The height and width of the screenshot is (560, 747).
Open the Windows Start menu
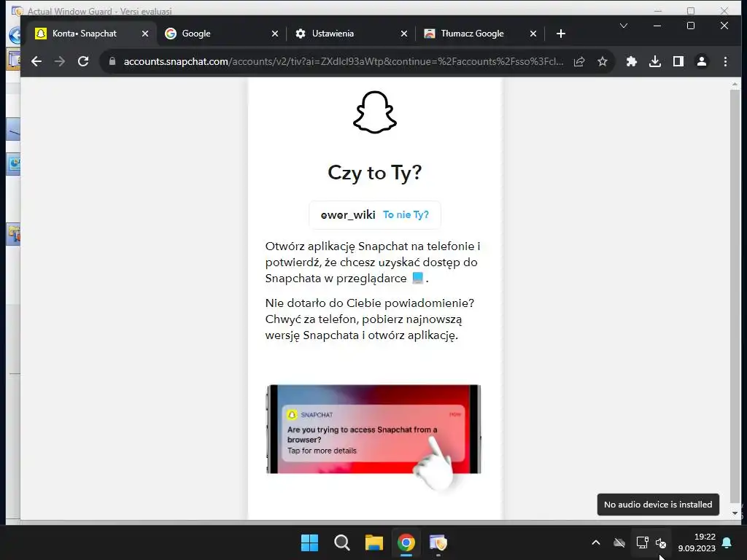point(309,542)
